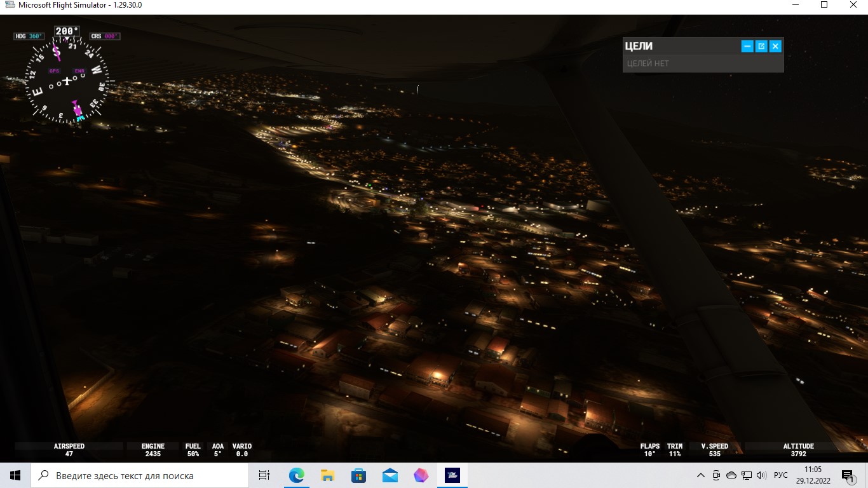The image size is (868, 488).
Task: Click the Flight Simulator title bar icon
Action: point(9,5)
